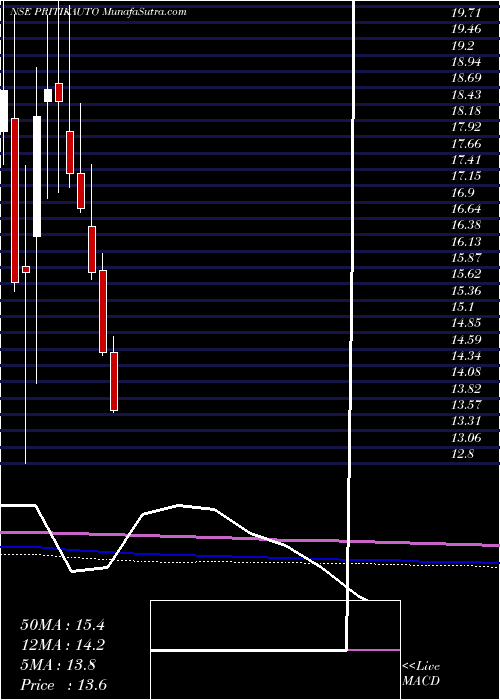Viewport: 500px width, 700px height.
Task: Click the 15.36 price axis label
Action: point(466,291)
